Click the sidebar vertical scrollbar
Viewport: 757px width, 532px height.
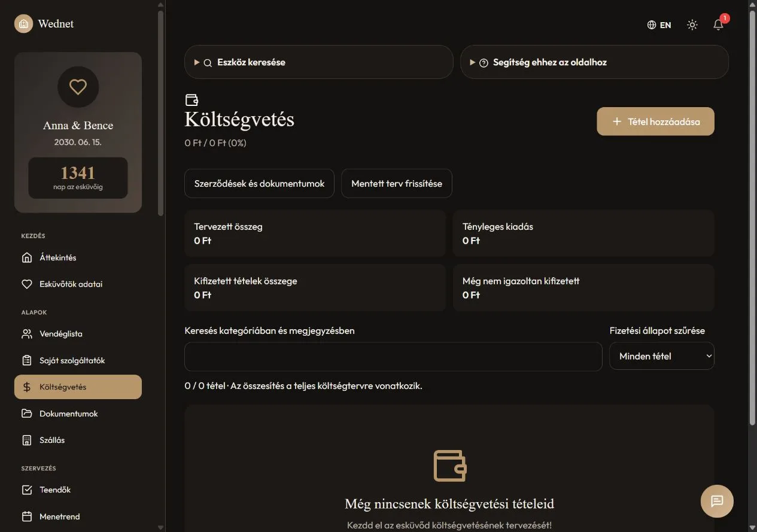click(x=160, y=113)
